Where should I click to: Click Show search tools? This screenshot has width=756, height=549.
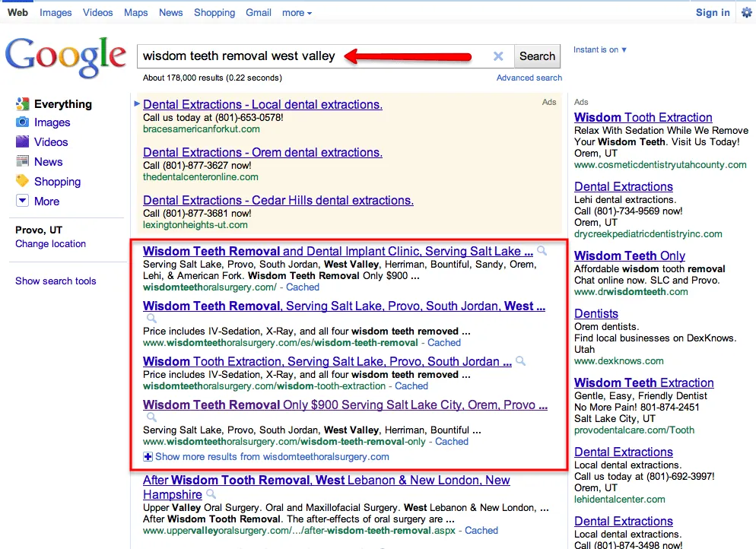coord(56,281)
